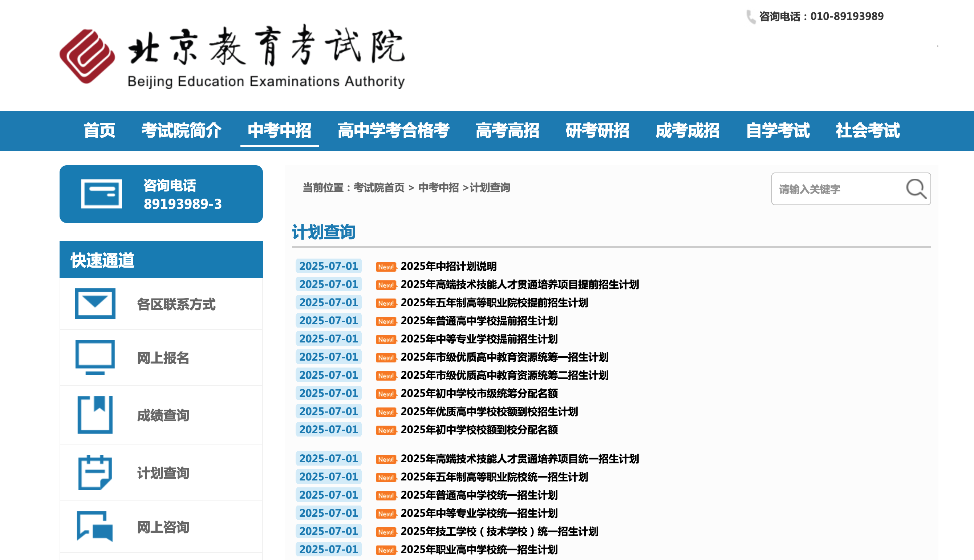The image size is (974, 560).
Task: Open 2025年普通高中学校提前招生计划
Action: click(x=479, y=321)
